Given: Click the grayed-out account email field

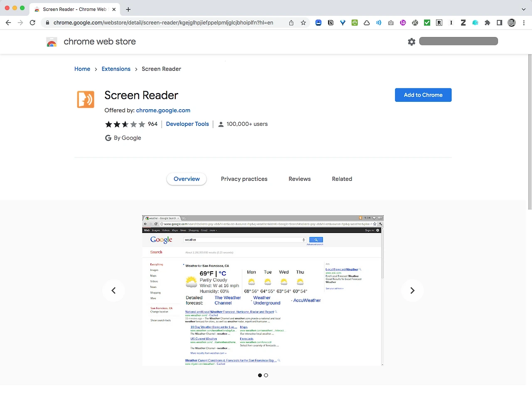Looking at the screenshot, I should (x=458, y=41).
